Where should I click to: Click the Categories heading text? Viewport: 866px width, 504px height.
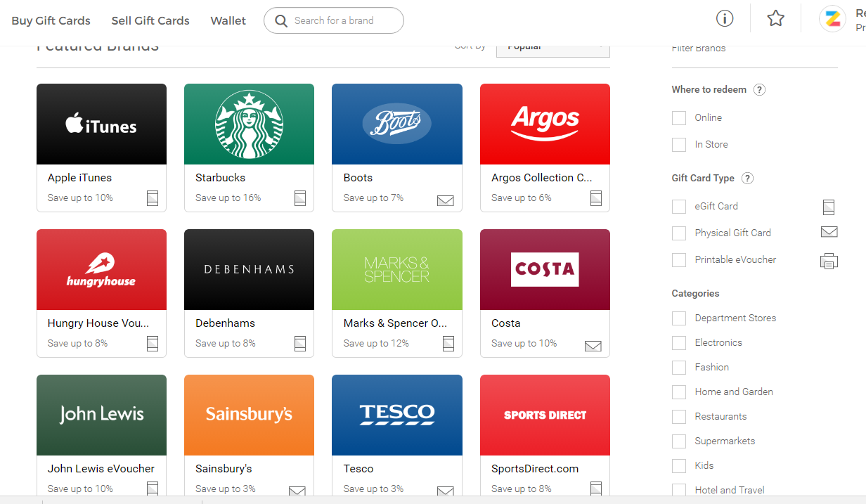(695, 294)
